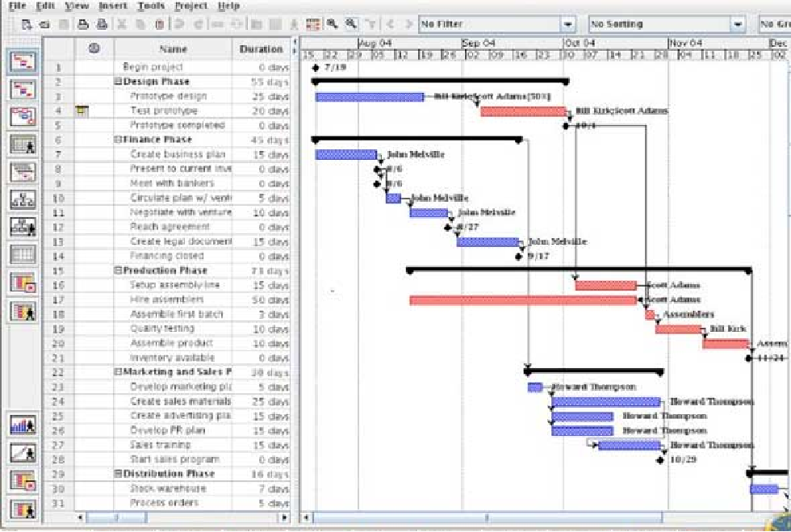Click the Print icon in the toolbar

tap(82, 24)
